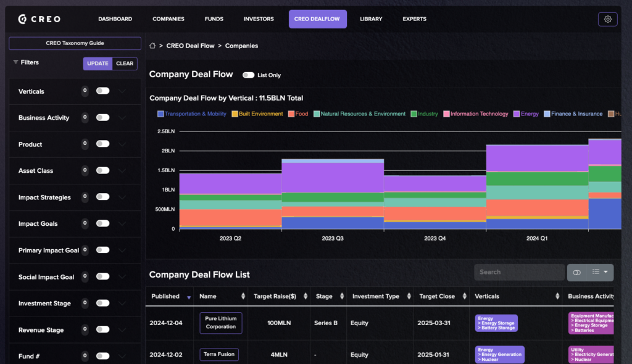Expand the Business Activity filter chevron
Viewport: 632px width, 364px height.
(122, 118)
